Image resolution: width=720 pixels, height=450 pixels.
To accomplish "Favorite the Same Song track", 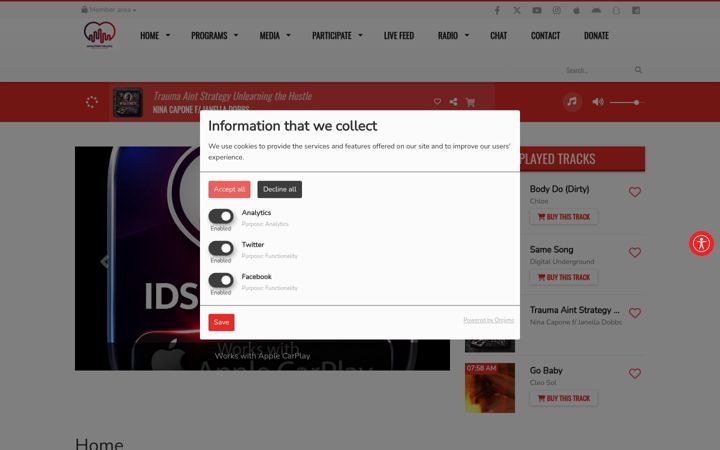I will click(x=635, y=252).
